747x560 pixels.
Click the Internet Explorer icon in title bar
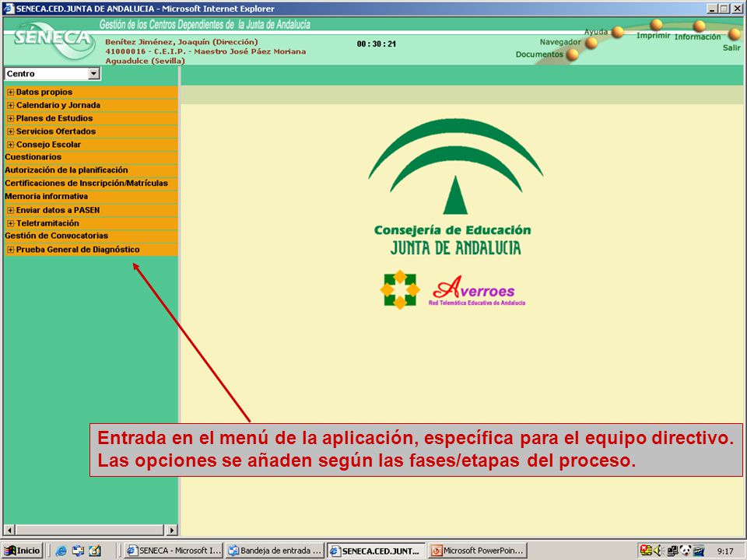(x=9, y=9)
